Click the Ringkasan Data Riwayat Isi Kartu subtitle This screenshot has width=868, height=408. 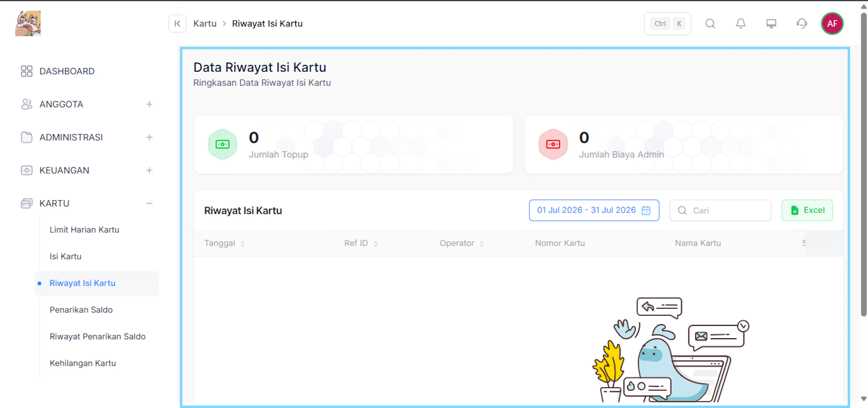coord(262,83)
